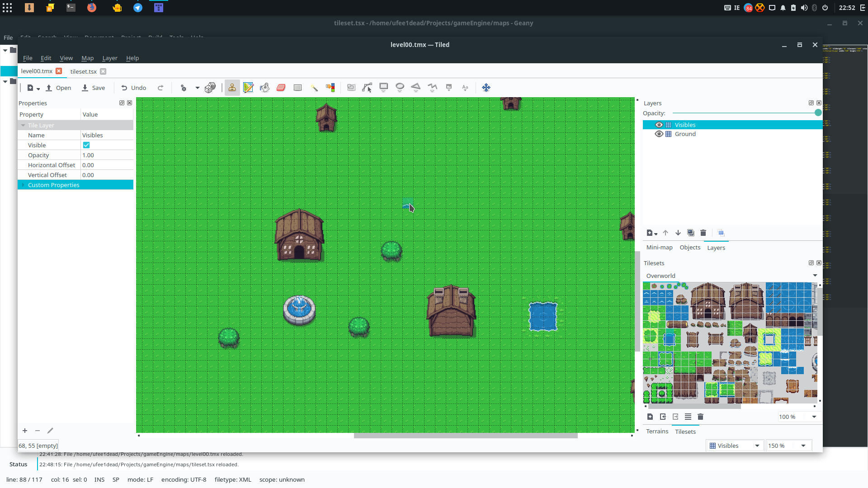
Task: Switch to the Terrains tab
Action: click(x=657, y=432)
